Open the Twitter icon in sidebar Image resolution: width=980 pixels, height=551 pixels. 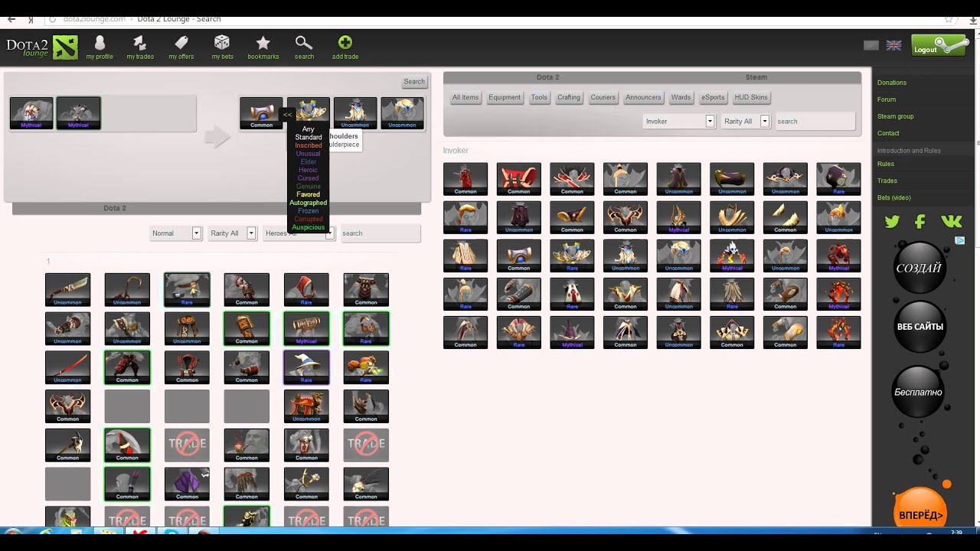tap(892, 222)
